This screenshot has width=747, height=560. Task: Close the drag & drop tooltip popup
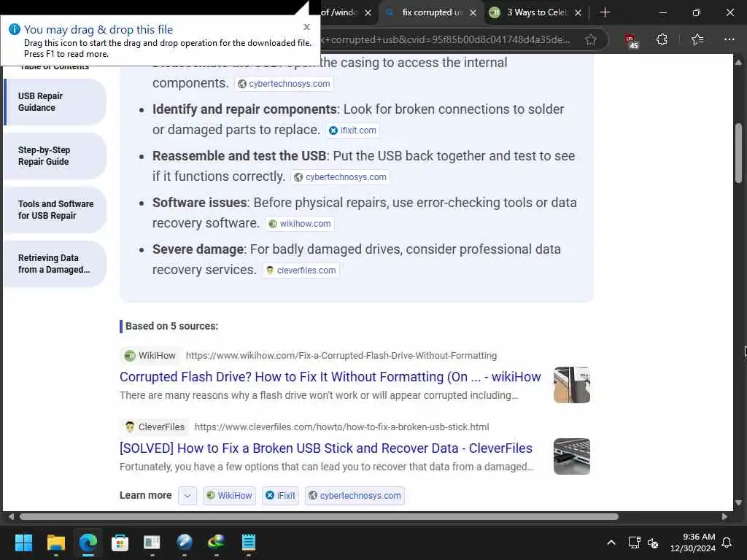(307, 27)
